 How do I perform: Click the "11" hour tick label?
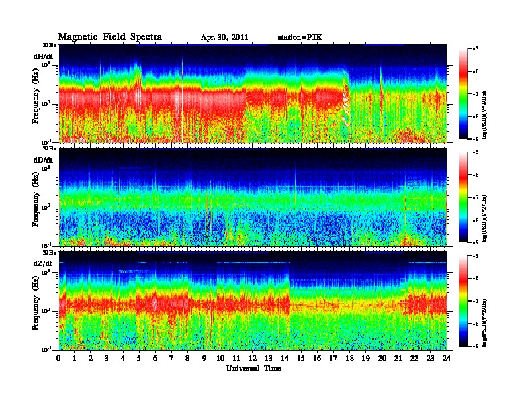pyautogui.click(x=236, y=359)
